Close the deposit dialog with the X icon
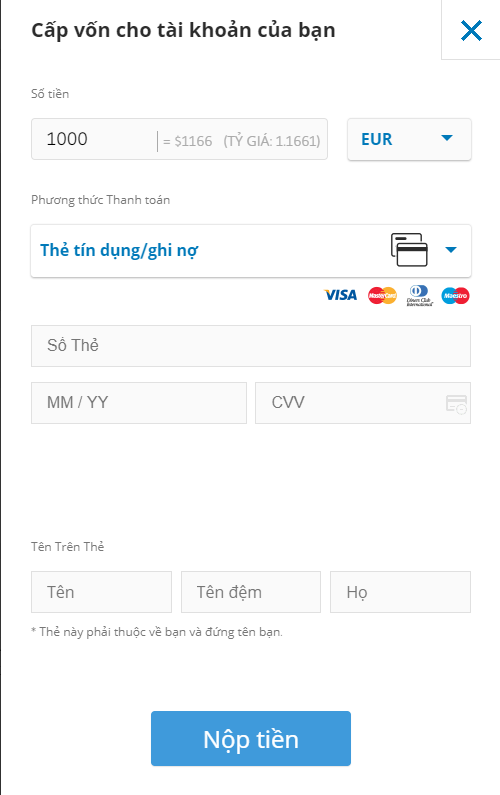The image size is (500, 795). (471, 30)
